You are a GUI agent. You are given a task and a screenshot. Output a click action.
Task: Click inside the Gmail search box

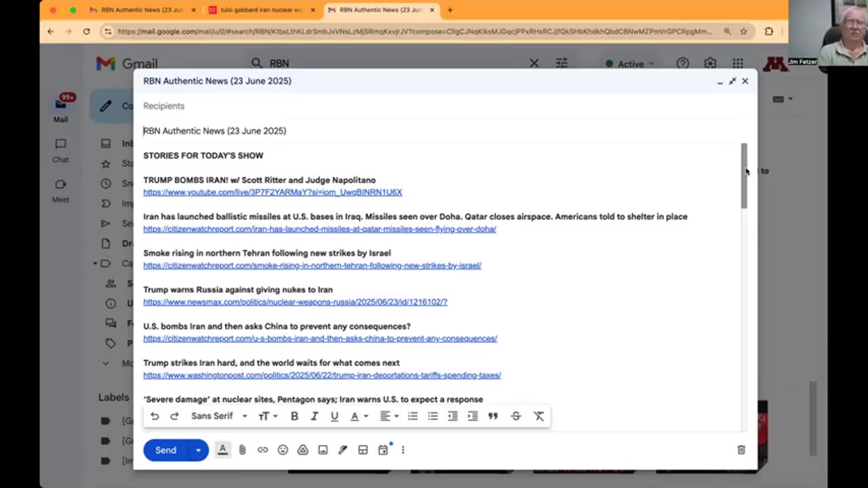[x=393, y=63]
